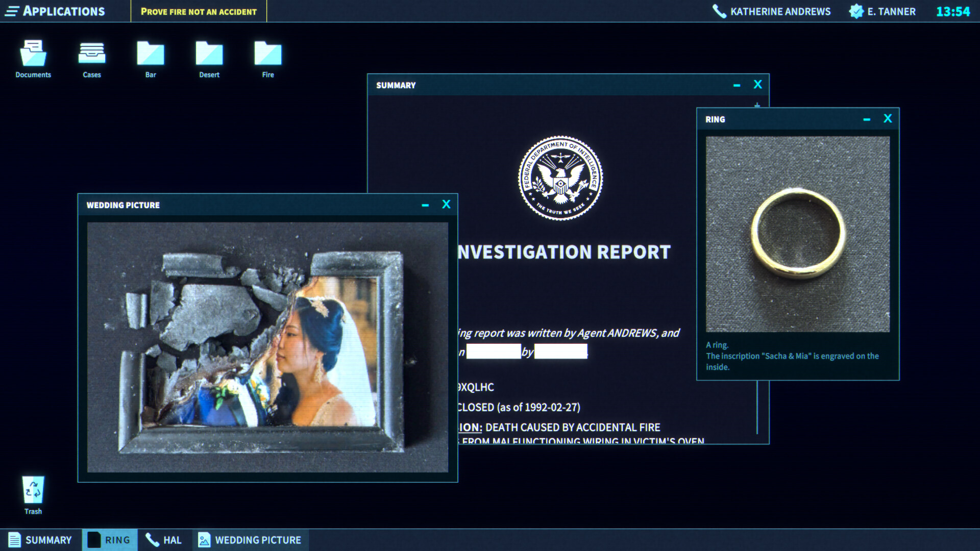Open the Desert evidence folder
980x551 pixels.
point(209,52)
